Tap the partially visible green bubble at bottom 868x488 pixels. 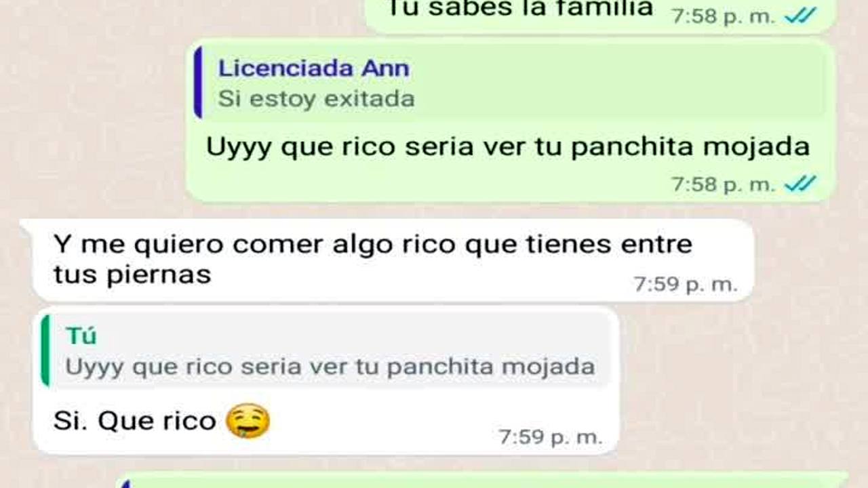(481, 480)
